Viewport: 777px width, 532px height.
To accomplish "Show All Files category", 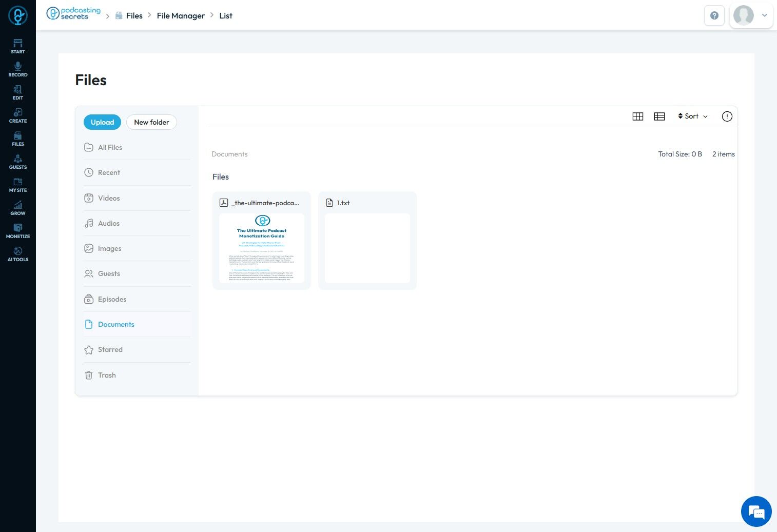I will 137,147.
